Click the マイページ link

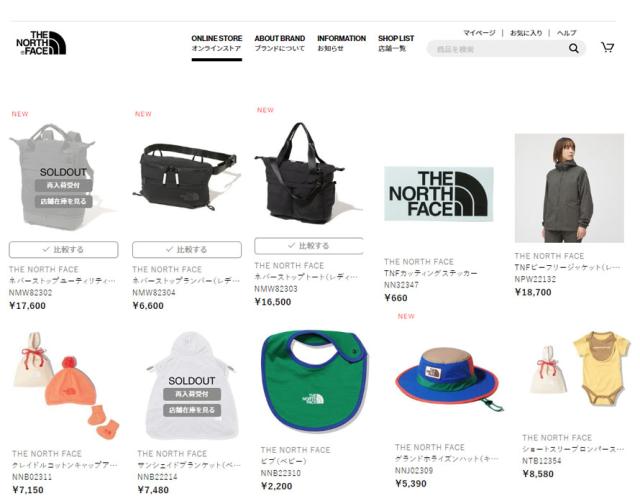[x=479, y=33]
